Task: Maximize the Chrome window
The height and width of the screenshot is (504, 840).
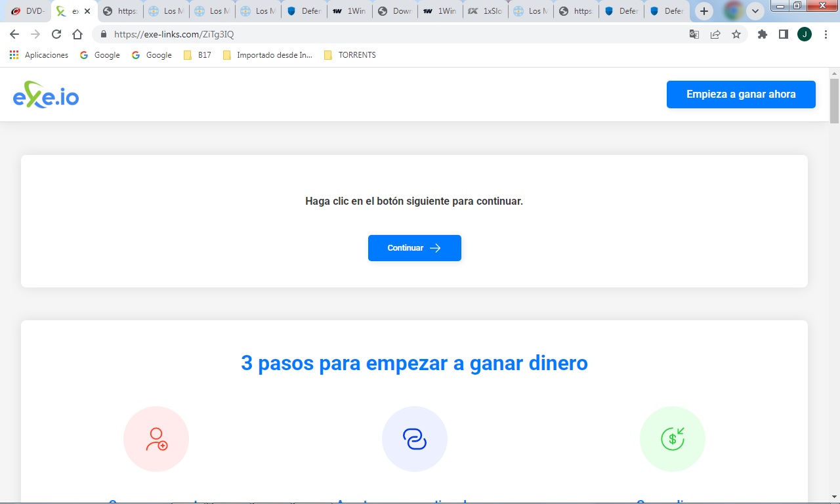Action: [x=797, y=6]
